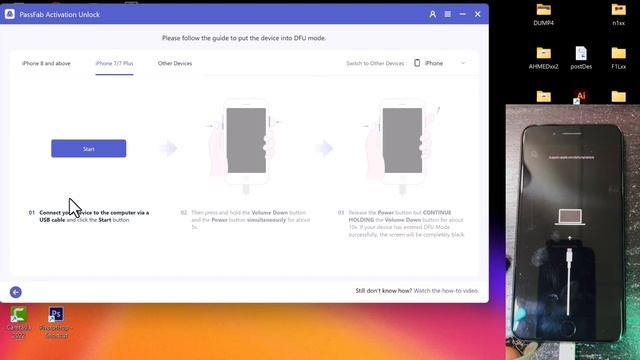640x360 pixels.
Task: Open the F1Lxx folder on desktop
Action: click(x=618, y=58)
